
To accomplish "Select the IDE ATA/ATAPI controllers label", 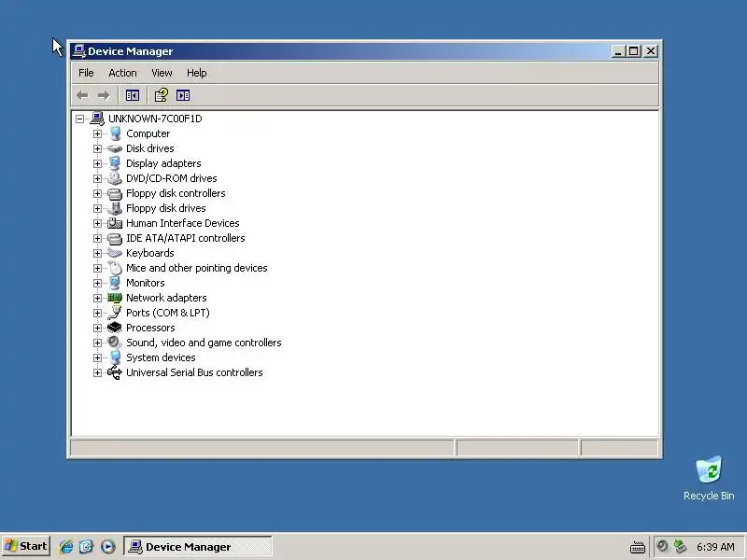I will coord(185,238).
